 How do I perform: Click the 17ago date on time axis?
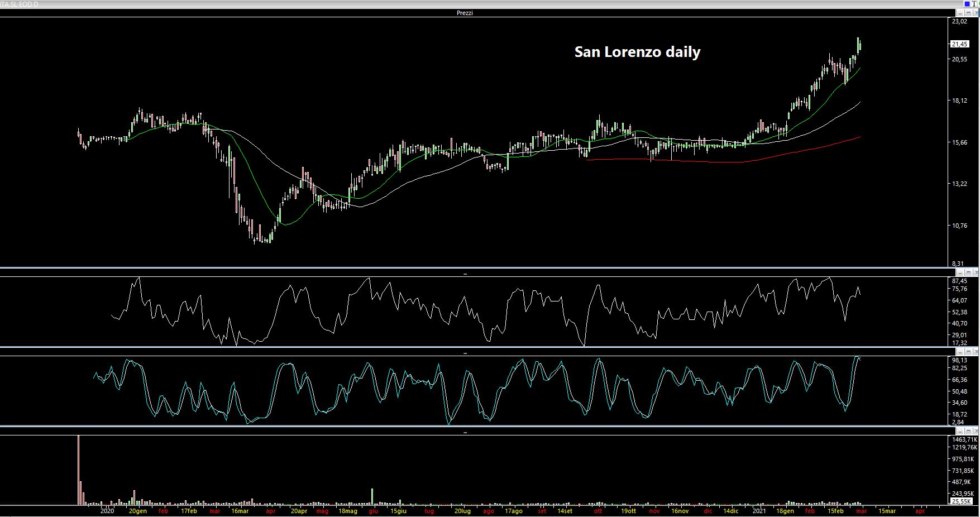pos(514,511)
